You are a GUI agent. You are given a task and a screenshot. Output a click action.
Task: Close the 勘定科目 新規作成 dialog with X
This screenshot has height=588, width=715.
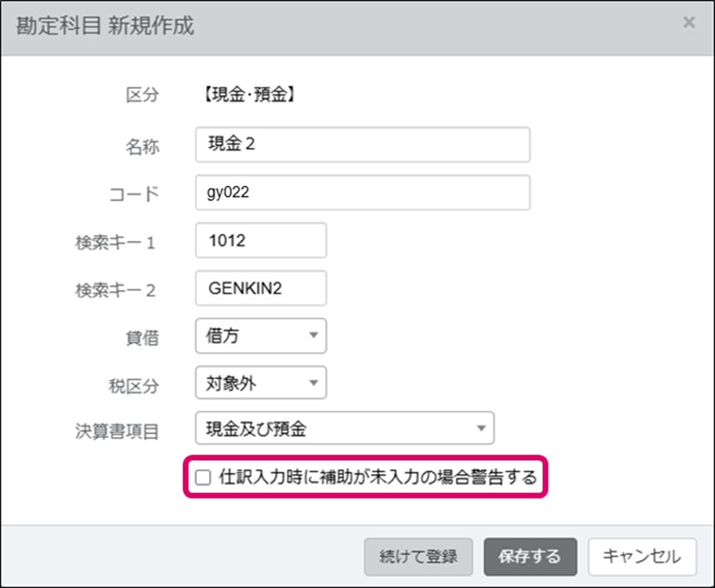pyautogui.click(x=689, y=22)
